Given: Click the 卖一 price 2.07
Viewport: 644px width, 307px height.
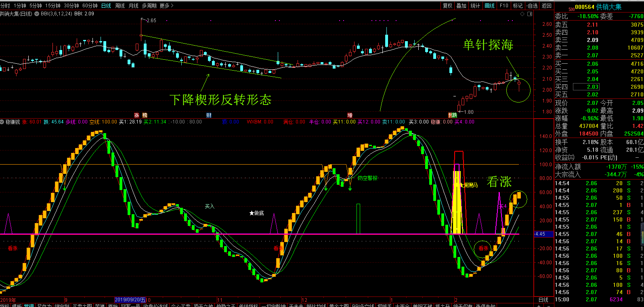Looking at the screenshot, I should [x=592, y=55].
